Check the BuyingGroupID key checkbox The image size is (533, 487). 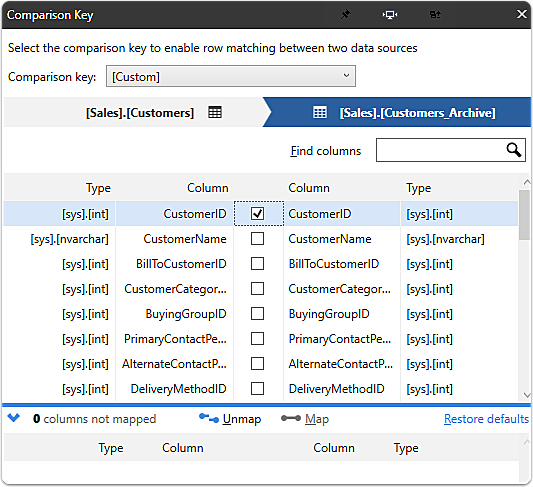pyautogui.click(x=257, y=314)
